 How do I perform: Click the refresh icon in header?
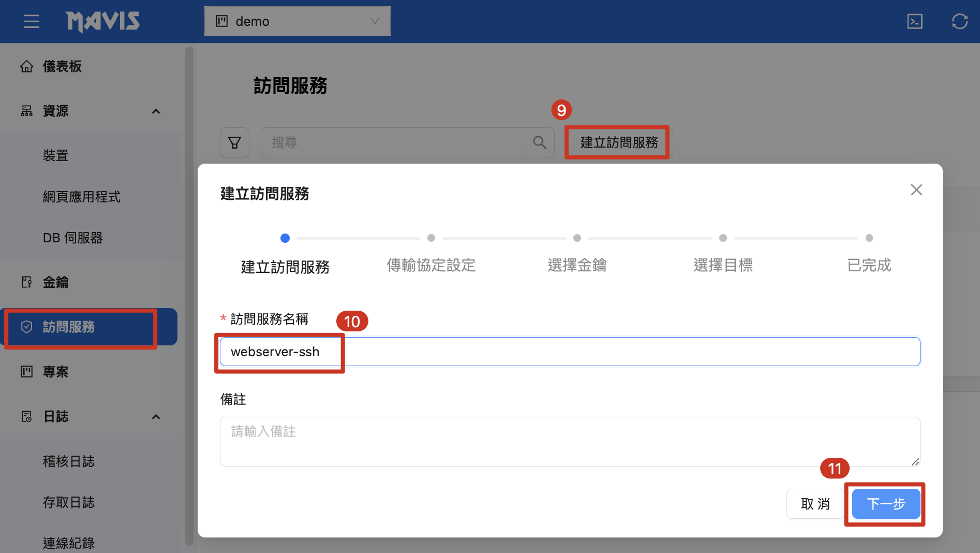tap(959, 21)
